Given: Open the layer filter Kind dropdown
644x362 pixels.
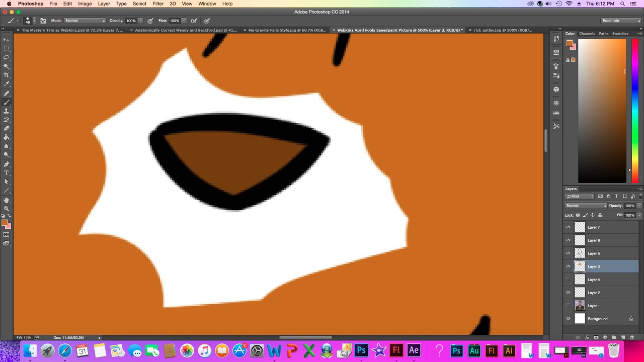Looking at the screenshot, I should (x=580, y=196).
